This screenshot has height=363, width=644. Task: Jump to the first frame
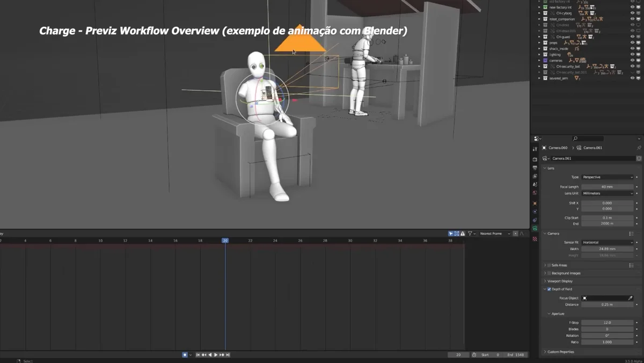[x=197, y=355]
